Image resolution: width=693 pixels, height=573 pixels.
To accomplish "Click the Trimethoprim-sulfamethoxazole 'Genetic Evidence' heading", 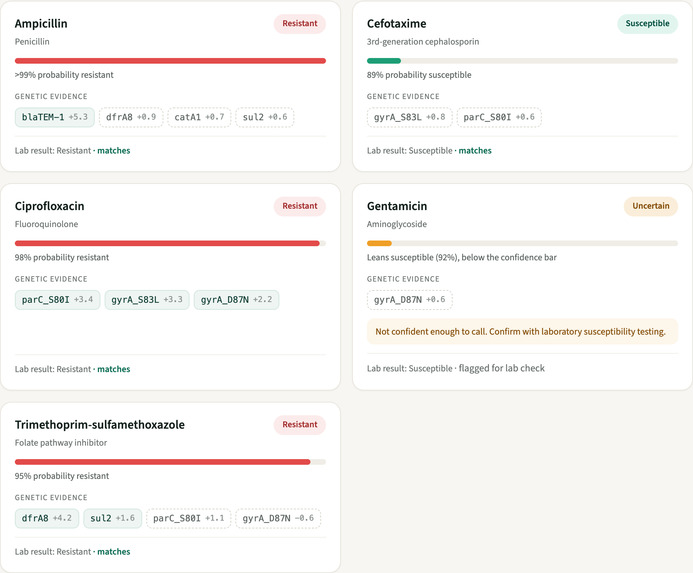I will 51,497.
